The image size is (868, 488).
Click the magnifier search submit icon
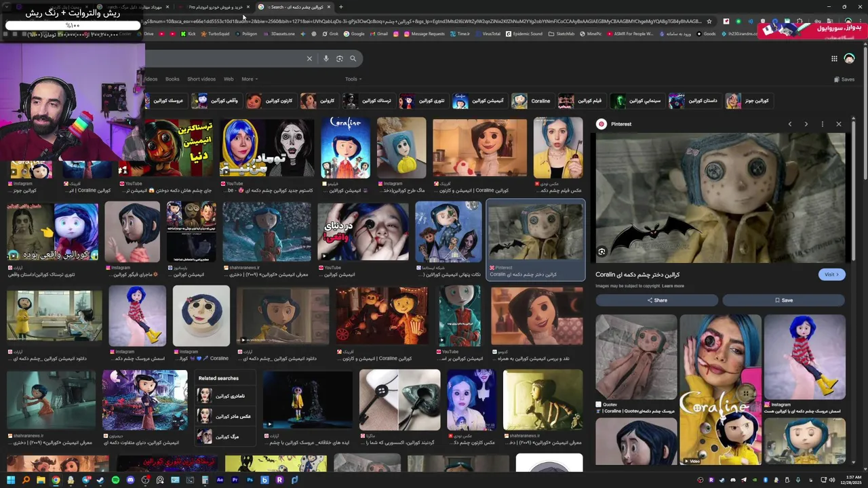click(x=353, y=59)
